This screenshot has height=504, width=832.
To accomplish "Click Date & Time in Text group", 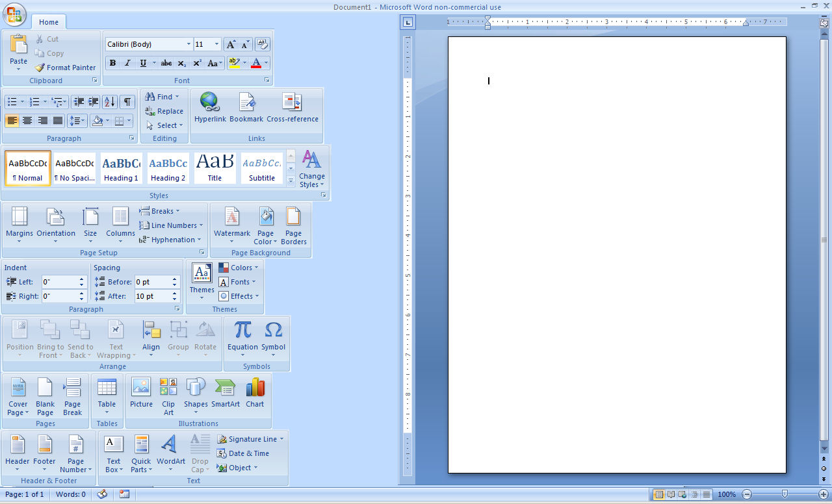I will tap(242, 453).
